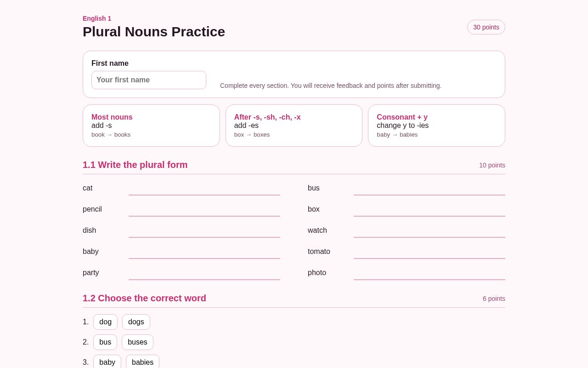Click the "English 1" course label

pos(97,18)
